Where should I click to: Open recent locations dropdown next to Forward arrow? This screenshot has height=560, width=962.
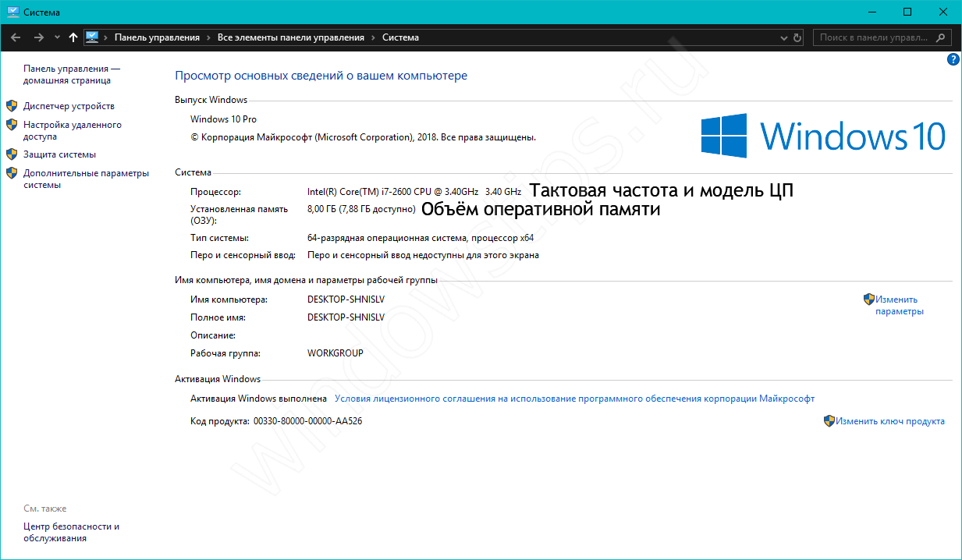pyautogui.click(x=57, y=37)
